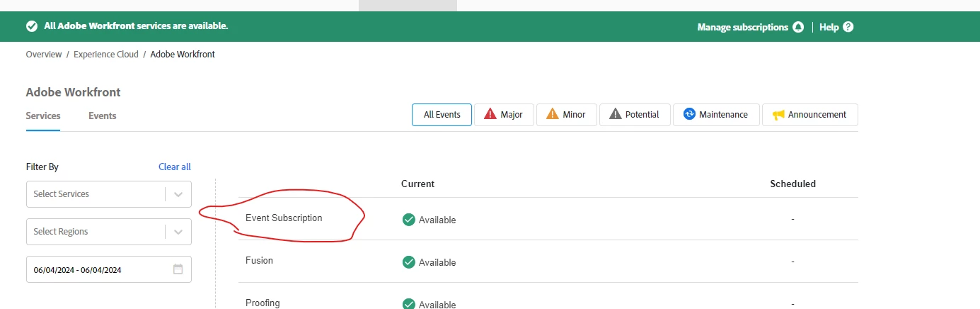Filter events by Potential
Viewport: 980px width, 309px height.
[635, 115]
